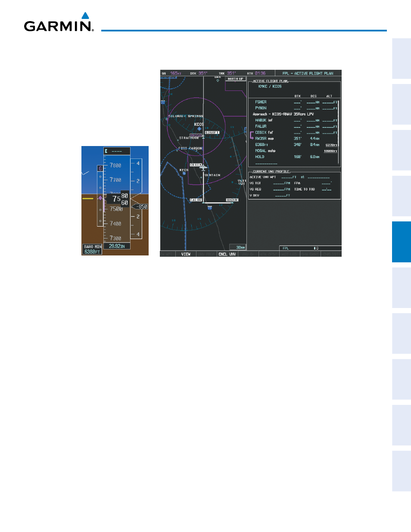
Task: Click the ETE 01:36 readout
Action: click(256, 73)
